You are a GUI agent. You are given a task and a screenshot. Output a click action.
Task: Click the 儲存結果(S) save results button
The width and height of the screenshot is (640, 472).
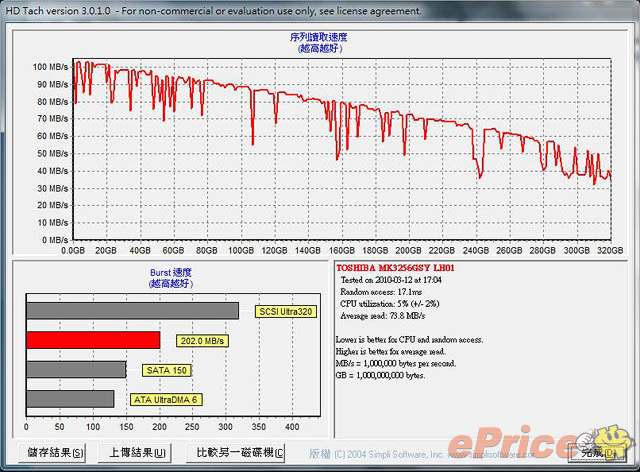[x=52, y=453]
